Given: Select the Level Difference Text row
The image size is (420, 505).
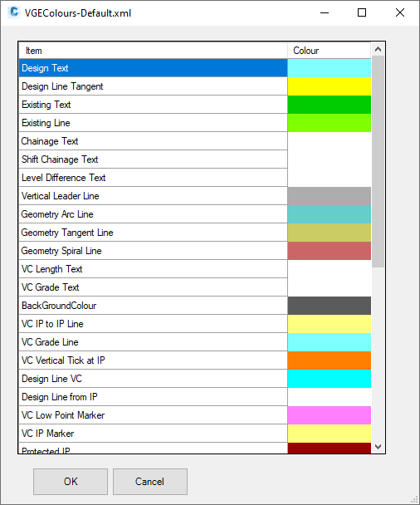Looking at the screenshot, I should point(195,178).
